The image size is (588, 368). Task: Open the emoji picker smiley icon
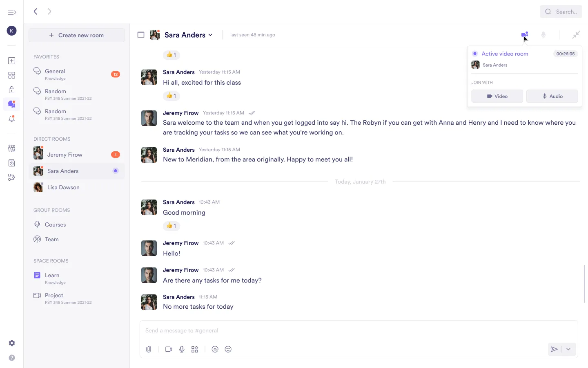(228, 349)
